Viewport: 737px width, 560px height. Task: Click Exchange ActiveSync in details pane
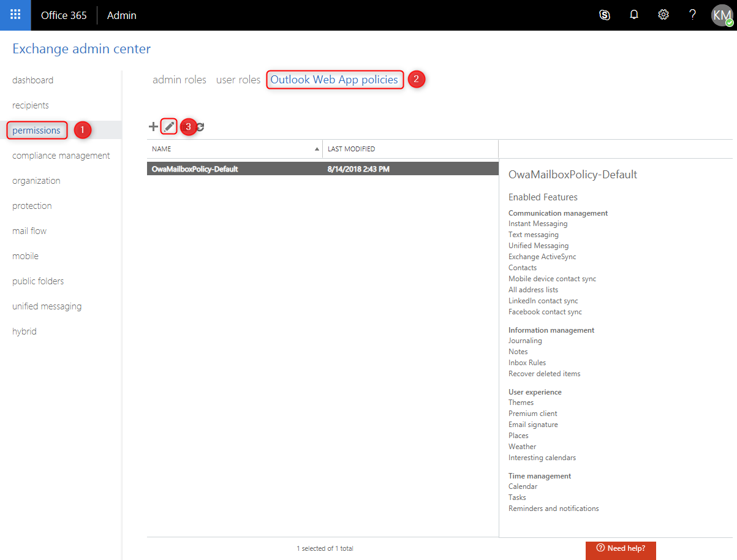[x=542, y=257]
